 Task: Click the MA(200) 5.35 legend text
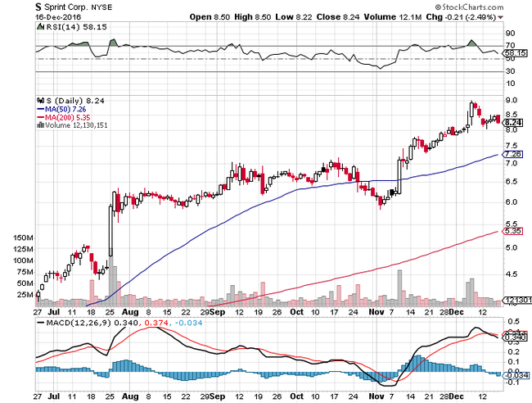pos(67,117)
